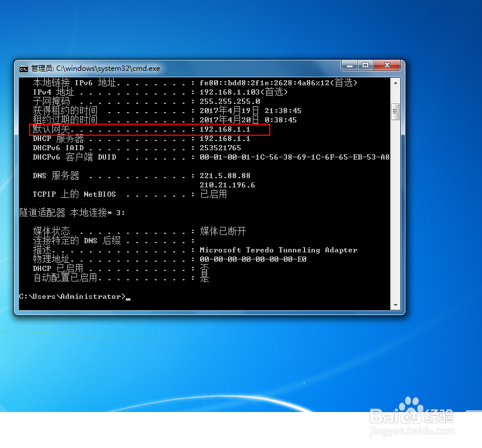Click the subnet mask 255.255.255.0

tap(230, 102)
